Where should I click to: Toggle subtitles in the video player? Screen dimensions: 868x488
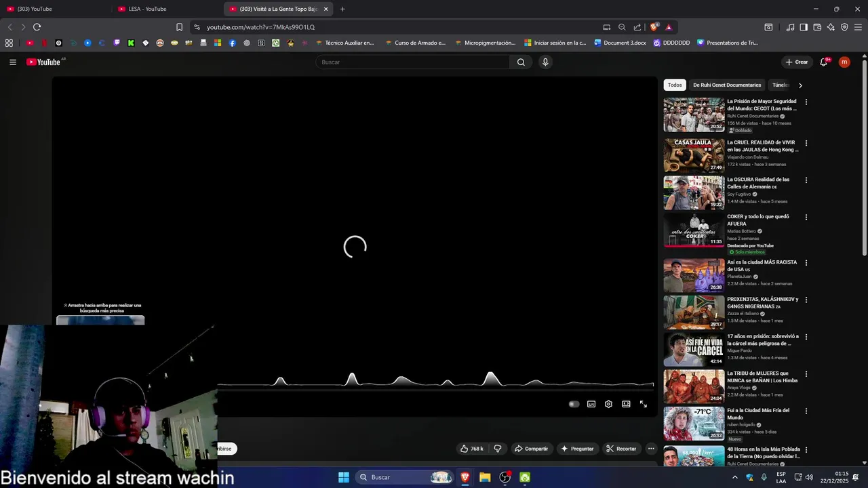[x=591, y=404]
